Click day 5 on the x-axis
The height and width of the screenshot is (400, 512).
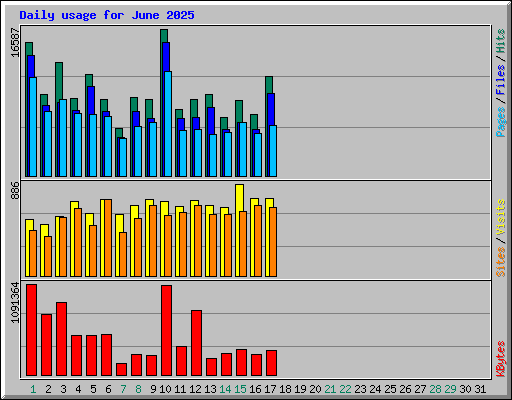pyautogui.click(x=93, y=389)
